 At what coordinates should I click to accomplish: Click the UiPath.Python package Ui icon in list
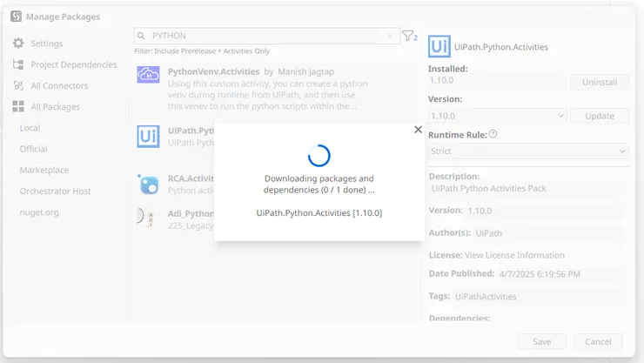[x=148, y=137]
